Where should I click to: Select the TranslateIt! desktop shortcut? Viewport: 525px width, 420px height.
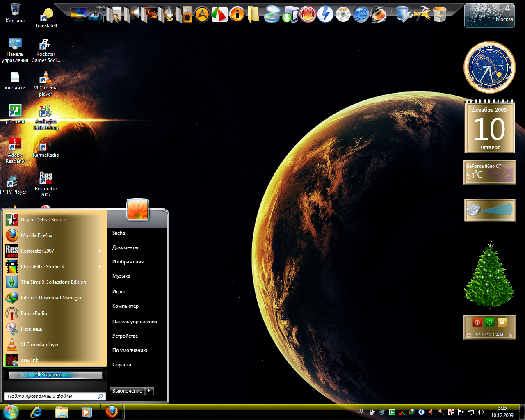pyautogui.click(x=46, y=18)
